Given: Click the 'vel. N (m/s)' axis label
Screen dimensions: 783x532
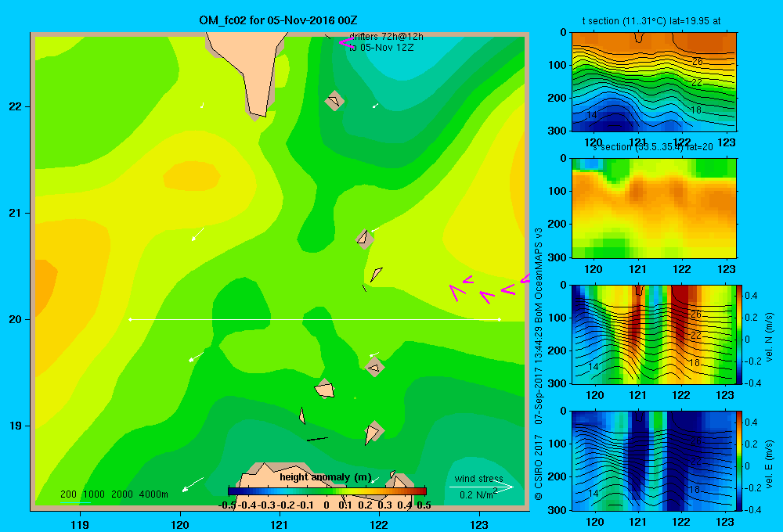Looking at the screenshot, I should point(770,337).
